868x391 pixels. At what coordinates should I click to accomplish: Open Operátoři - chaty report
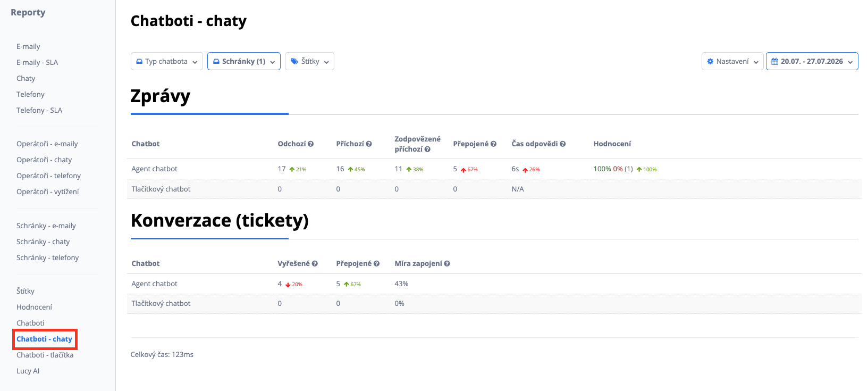pyautogui.click(x=44, y=160)
